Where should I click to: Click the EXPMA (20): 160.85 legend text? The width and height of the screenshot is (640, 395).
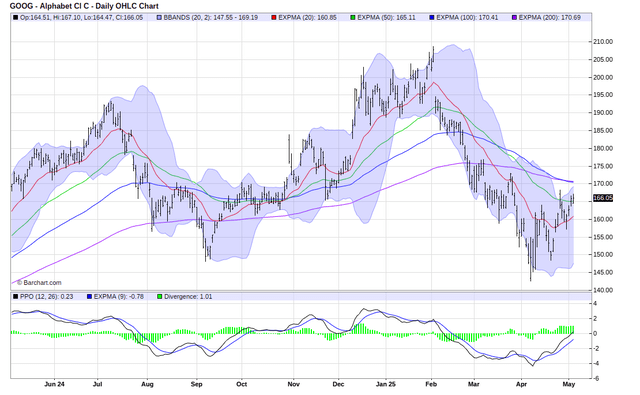pos(308,18)
